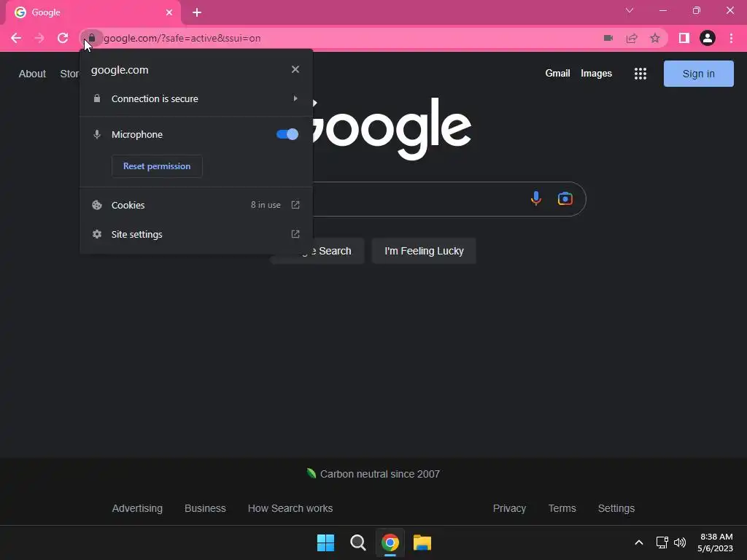This screenshot has height=560, width=747.
Task: Open the Chrome side panel icon
Action: [x=684, y=38]
